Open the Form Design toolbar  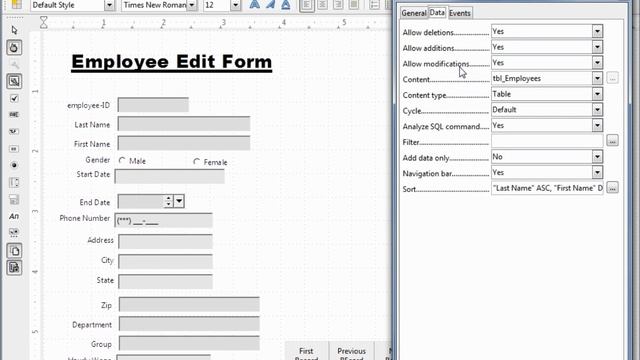point(14,251)
